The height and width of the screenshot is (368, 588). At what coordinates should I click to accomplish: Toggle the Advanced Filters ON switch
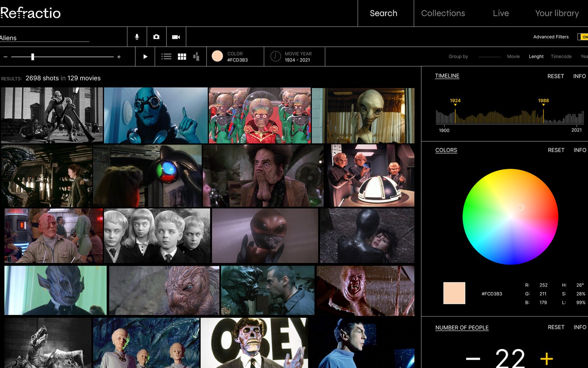click(x=583, y=37)
